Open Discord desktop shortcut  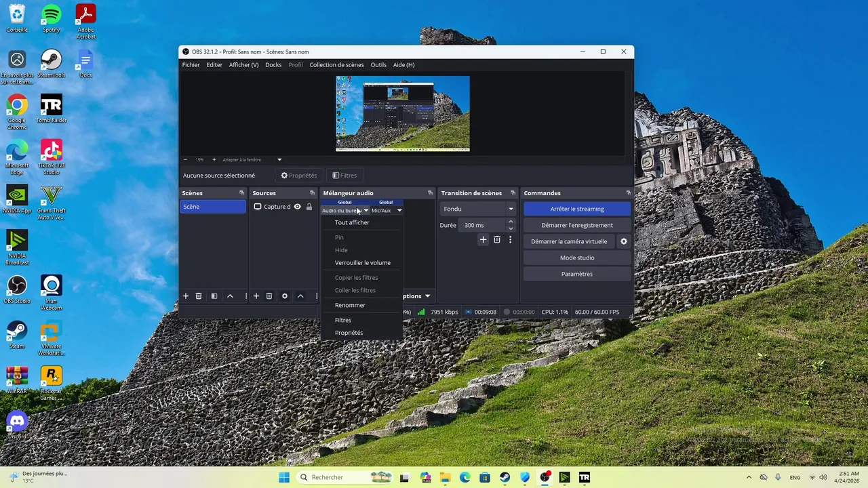[x=17, y=426]
